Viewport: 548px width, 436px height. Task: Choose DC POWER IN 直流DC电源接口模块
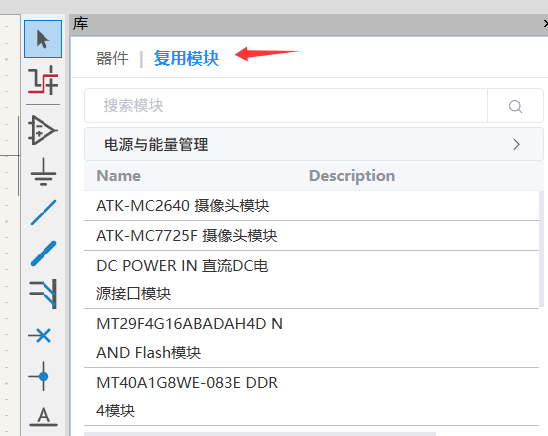(311, 280)
